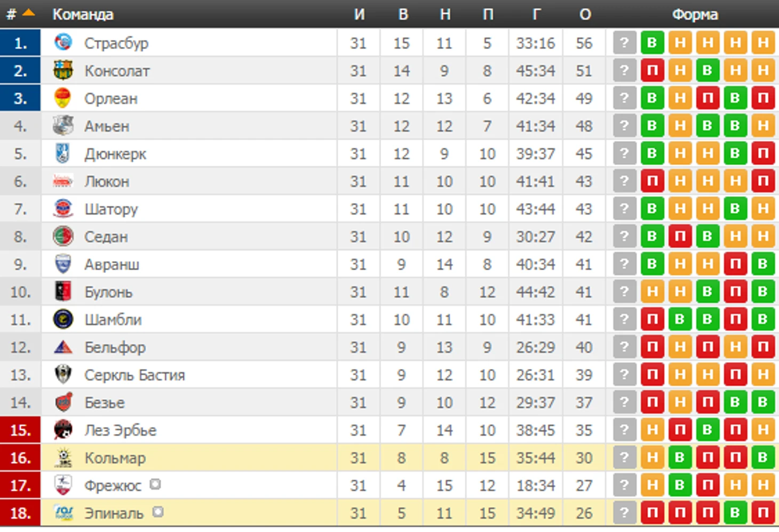This screenshot has height=532, width=779.
Task: Click the first green В form box for Дюнкерк
Action: (x=652, y=154)
